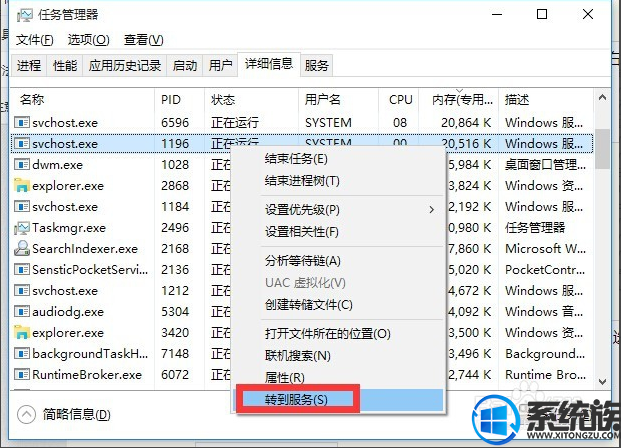
Task: Switch to the 应用历史记录 tab
Action: click(125, 65)
